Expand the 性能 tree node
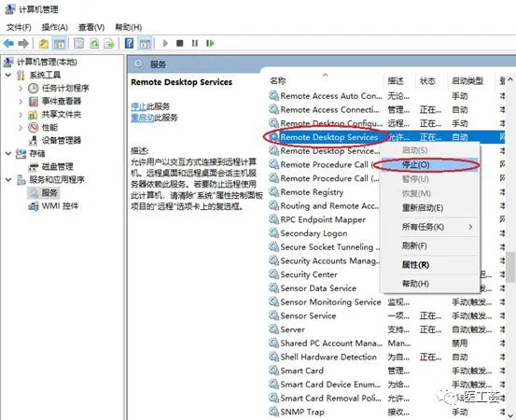The height and width of the screenshot is (420, 516). [x=21, y=127]
